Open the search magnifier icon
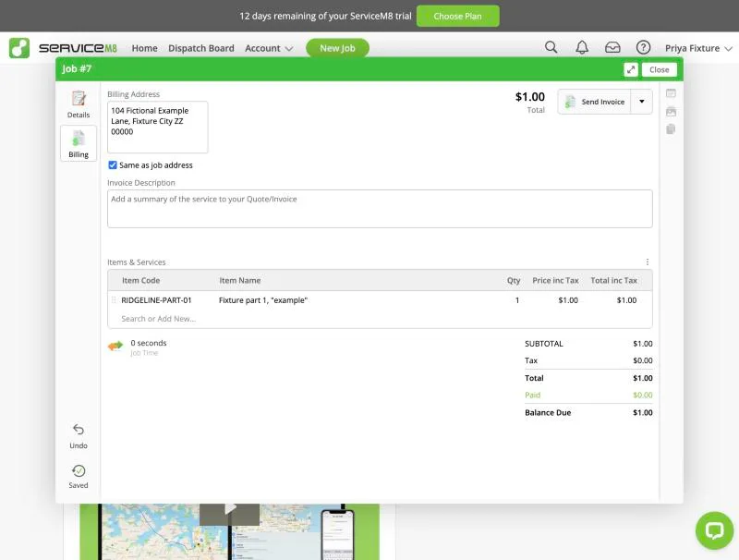Viewport: 739px width, 560px height. [551, 47]
